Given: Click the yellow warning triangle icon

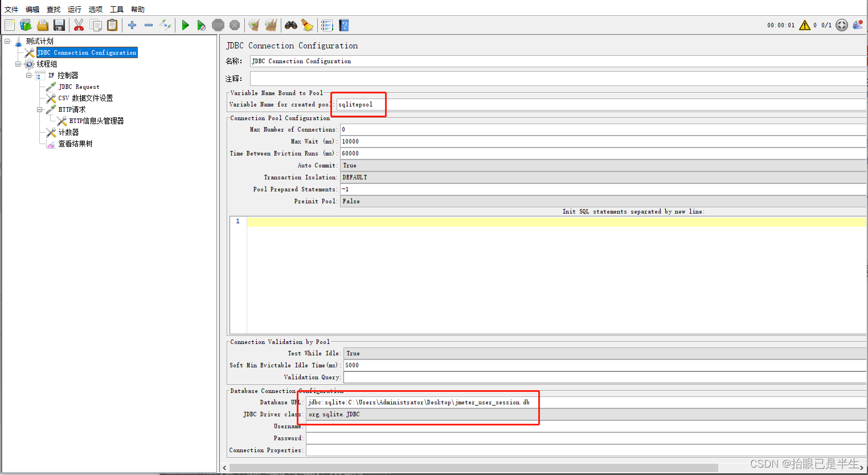Looking at the screenshot, I should 805,25.
